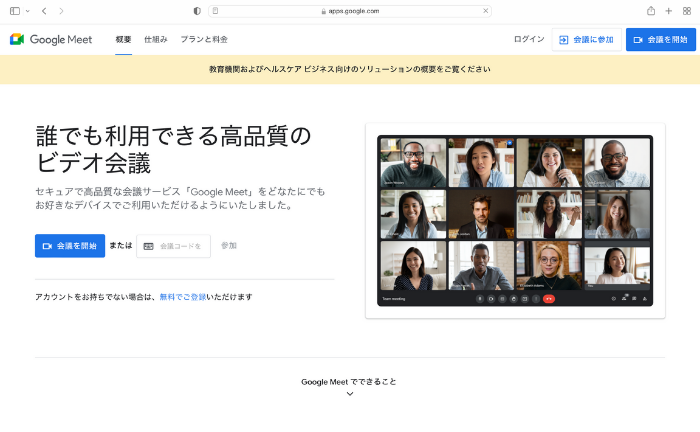Screen dimensions: 700x432
Task: Click the Google Meet でできること text
Action: point(349,382)
